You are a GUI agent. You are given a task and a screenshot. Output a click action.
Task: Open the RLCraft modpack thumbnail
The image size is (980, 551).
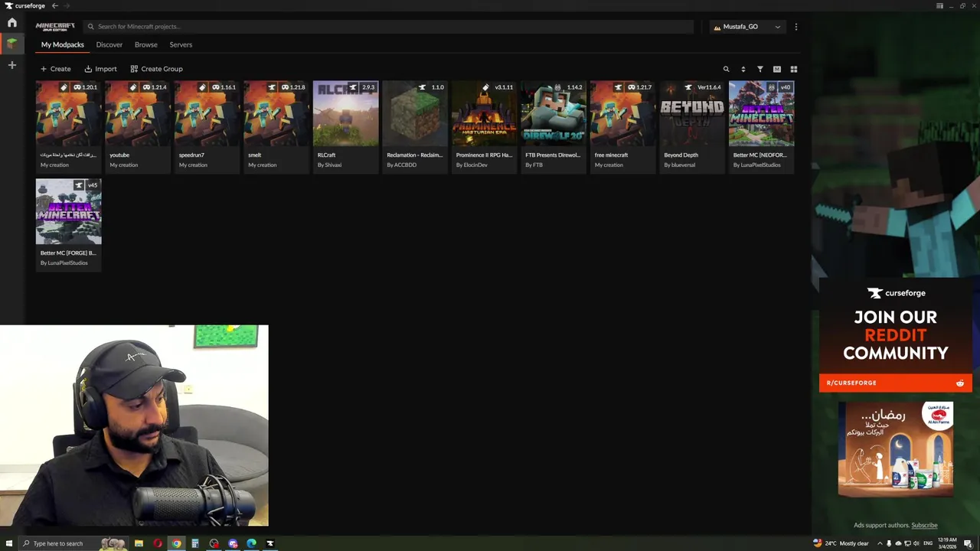point(345,114)
